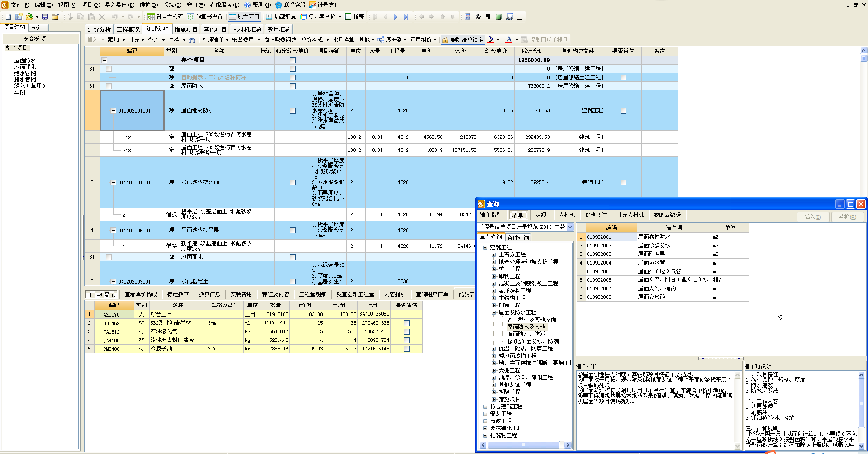Click the binoculars find icon
The image size is (868, 454).
(x=192, y=40)
